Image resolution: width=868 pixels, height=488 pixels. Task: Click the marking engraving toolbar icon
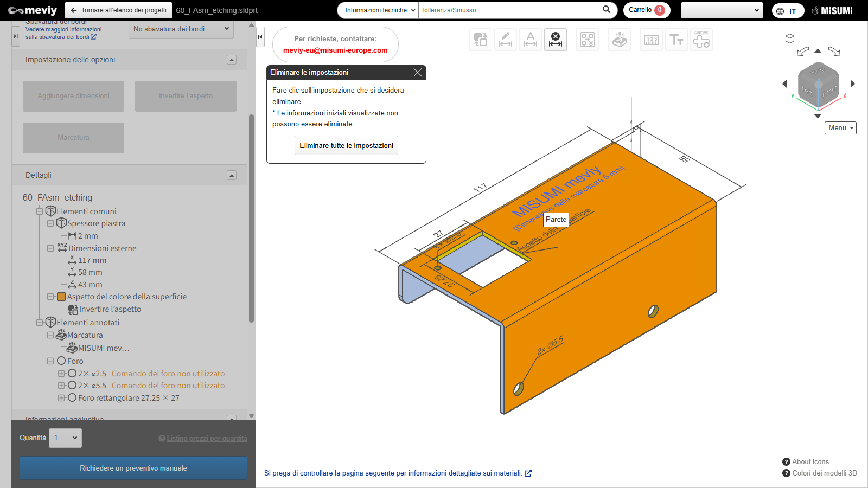[x=620, y=40]
